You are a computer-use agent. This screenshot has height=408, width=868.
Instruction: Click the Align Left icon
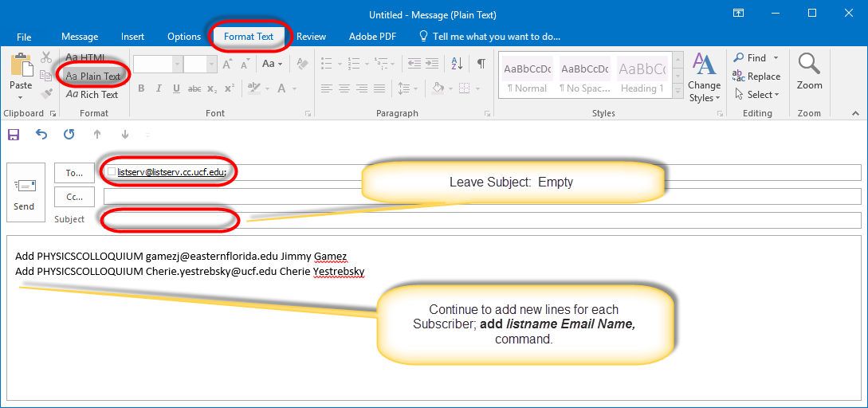pos(327,88)
